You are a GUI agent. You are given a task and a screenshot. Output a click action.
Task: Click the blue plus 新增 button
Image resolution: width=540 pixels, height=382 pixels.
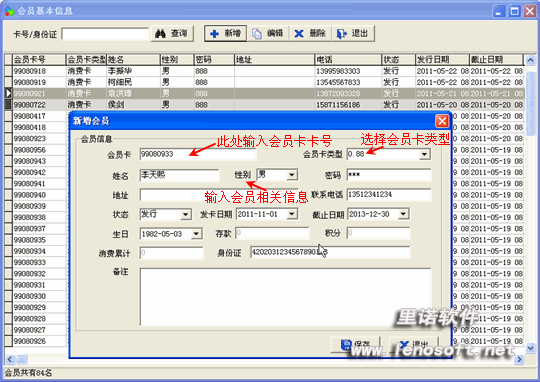point(226,33)
